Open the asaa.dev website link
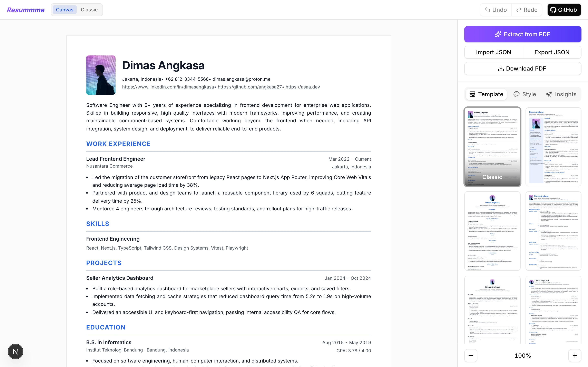Image resolution: width=588 pixels, height=367 pixels. [303, 87]
